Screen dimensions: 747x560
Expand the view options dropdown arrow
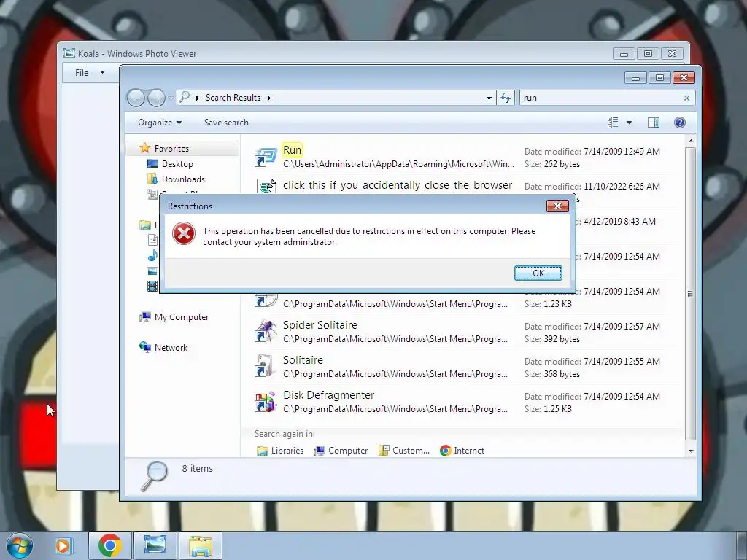tap(629, 122)
